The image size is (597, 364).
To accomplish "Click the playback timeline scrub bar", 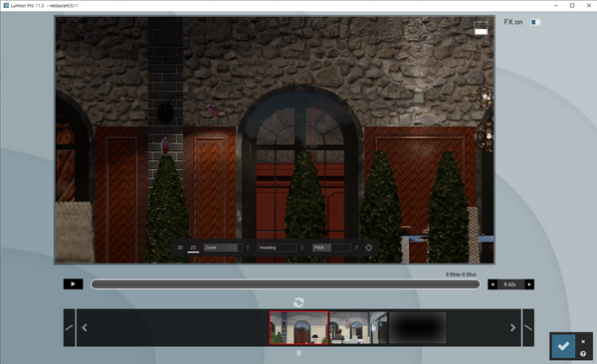I will click(286, 284).
